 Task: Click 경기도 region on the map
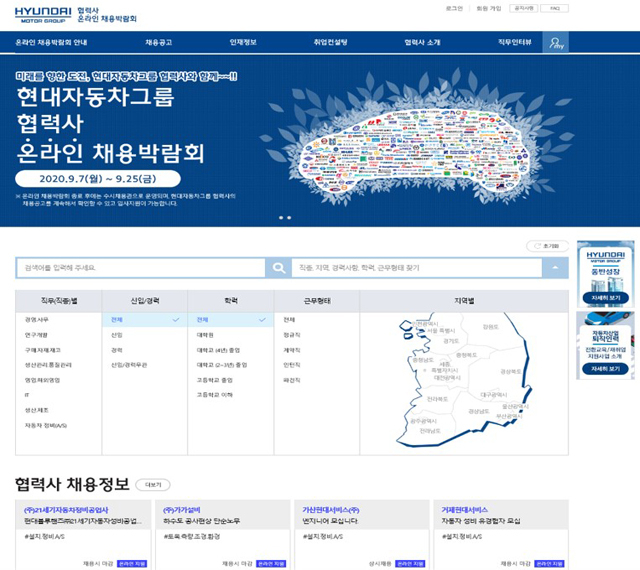pos(451,341)
